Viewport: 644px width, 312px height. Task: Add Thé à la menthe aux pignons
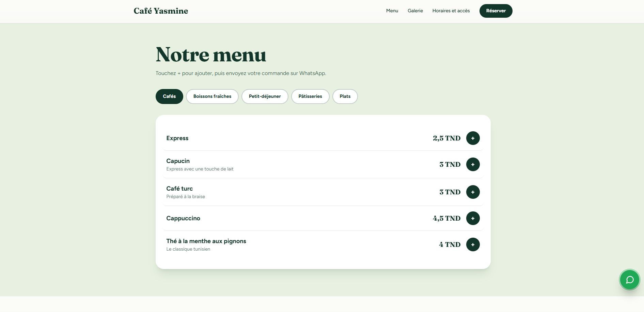(x=473, y=244)
